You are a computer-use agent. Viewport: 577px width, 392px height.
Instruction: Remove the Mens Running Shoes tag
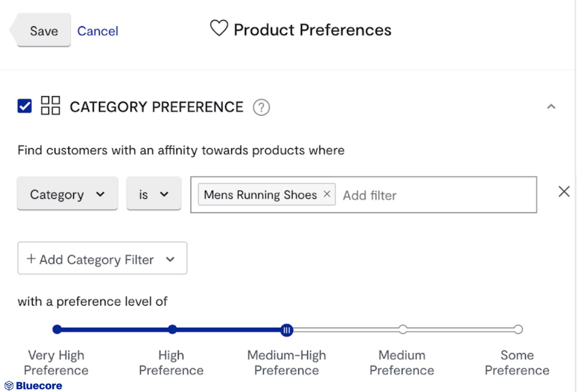coord(327,194)
